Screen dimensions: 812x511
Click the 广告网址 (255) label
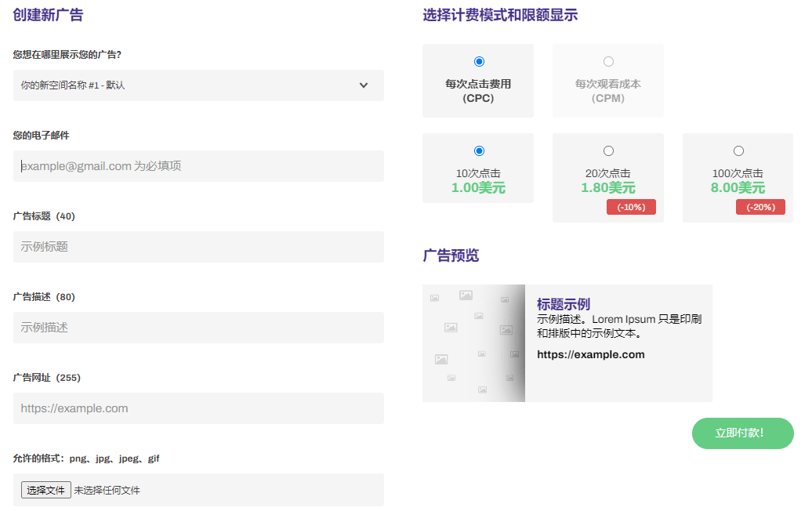click(x=46, y=378)
